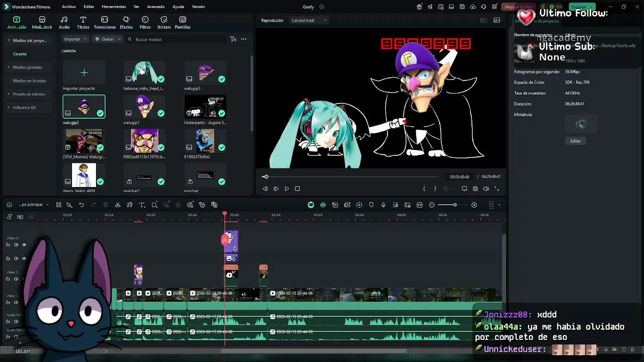Click the image snapshot view icon above preview
The height and width of the screenshot is (362, 644).
coord(497,20)
